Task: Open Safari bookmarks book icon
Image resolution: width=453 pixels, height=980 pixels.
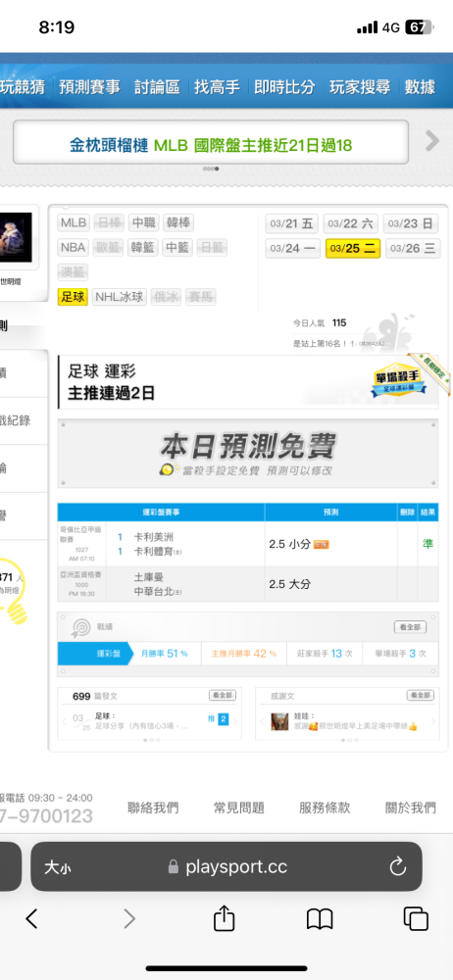Action: [x=319, y=919]
